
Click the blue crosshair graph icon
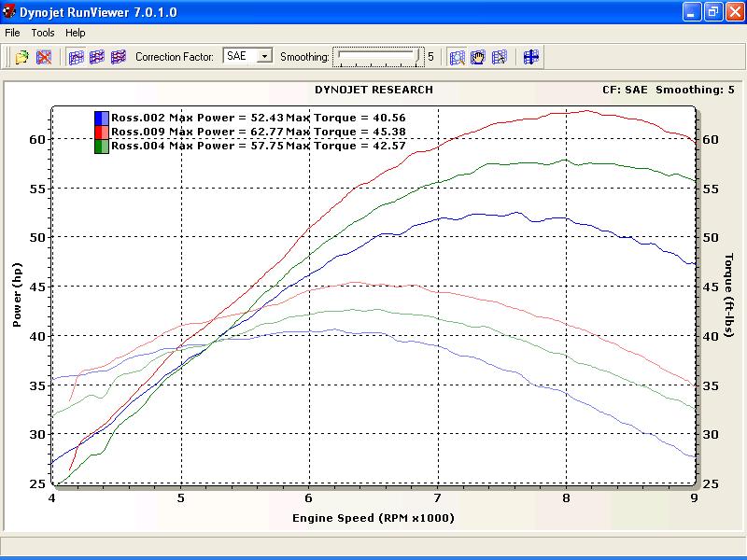tap(530, 57)
